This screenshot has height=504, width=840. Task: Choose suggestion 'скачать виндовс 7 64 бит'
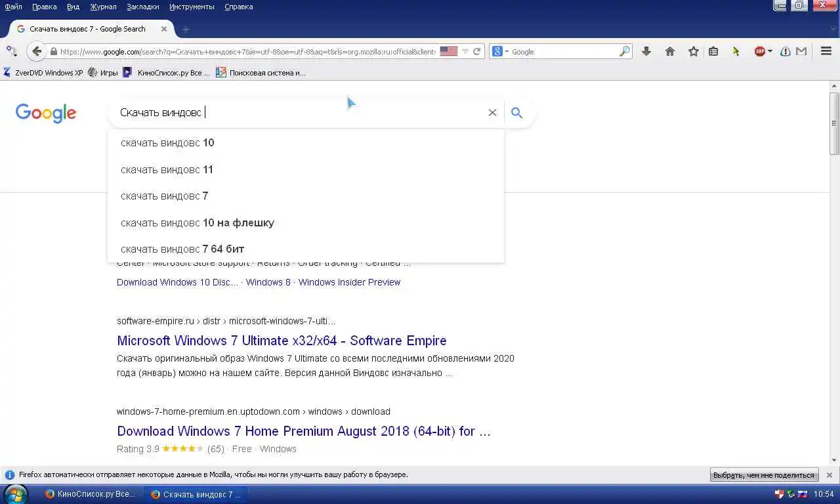point(306,249)
